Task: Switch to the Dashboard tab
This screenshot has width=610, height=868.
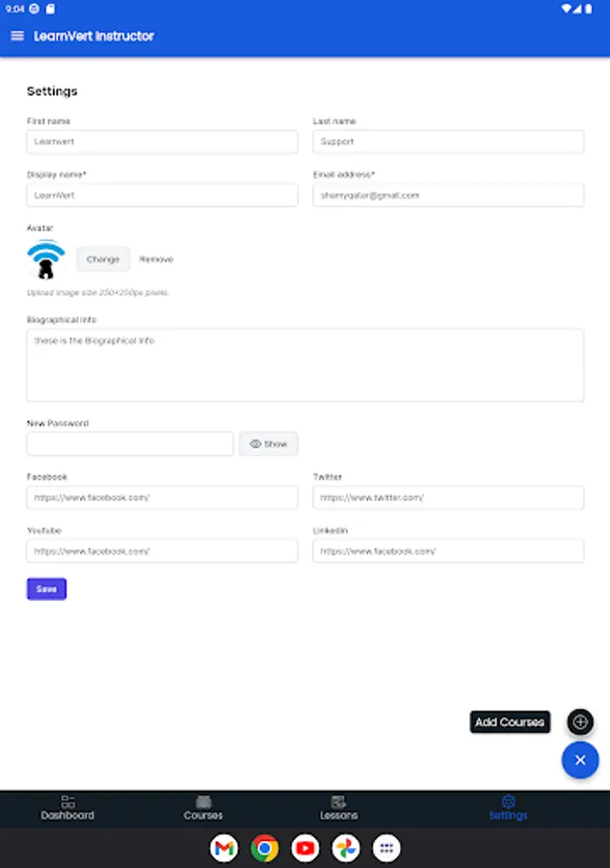Action: point(67,808)
